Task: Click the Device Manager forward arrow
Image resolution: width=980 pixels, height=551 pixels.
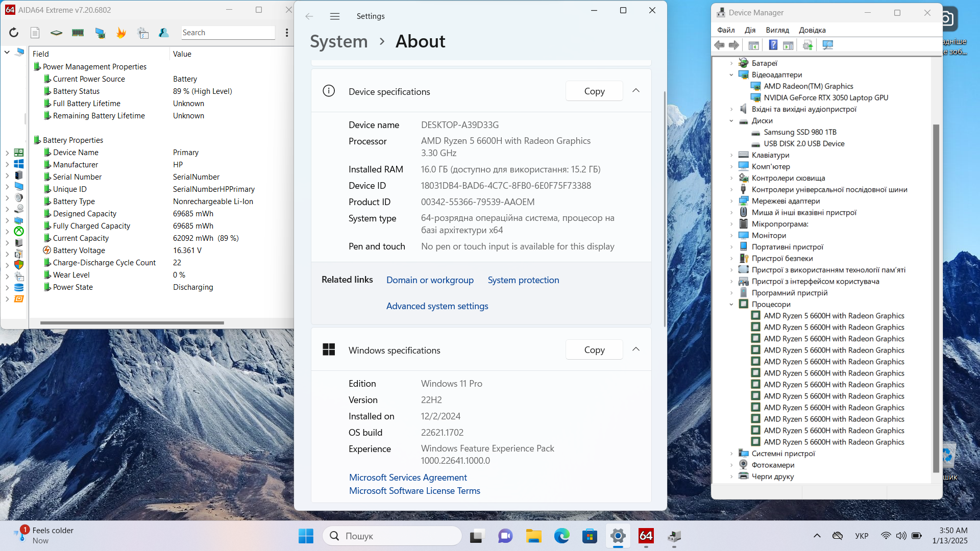Action: (734, 45)
